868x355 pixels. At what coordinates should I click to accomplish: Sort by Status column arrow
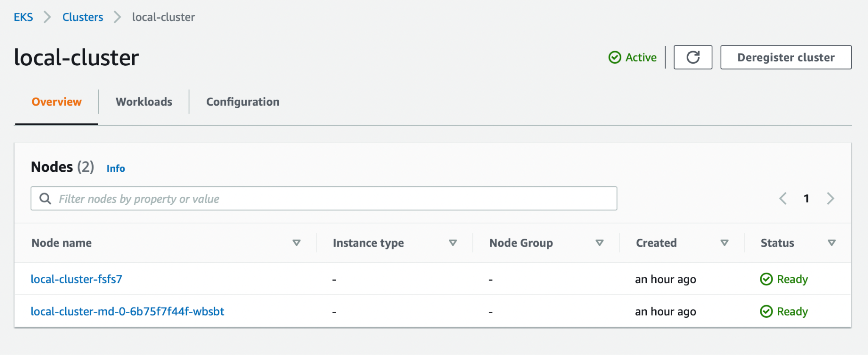tap(832, 243)
